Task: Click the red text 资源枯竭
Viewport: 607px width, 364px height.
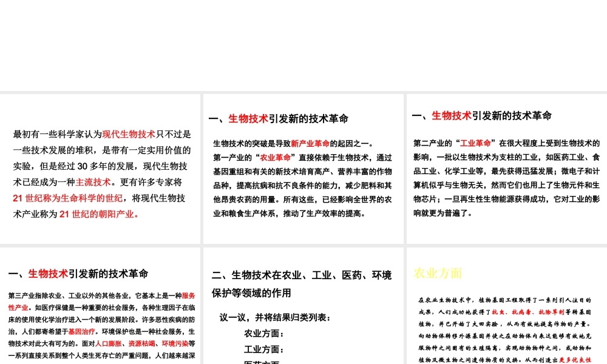Action: coord(141,343)
